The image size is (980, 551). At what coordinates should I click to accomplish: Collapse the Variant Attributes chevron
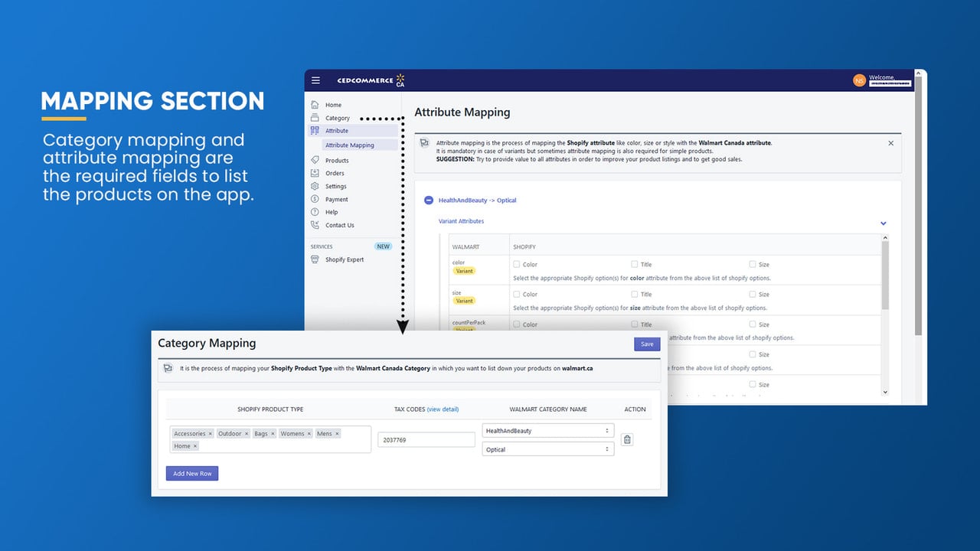pos(883,223)
